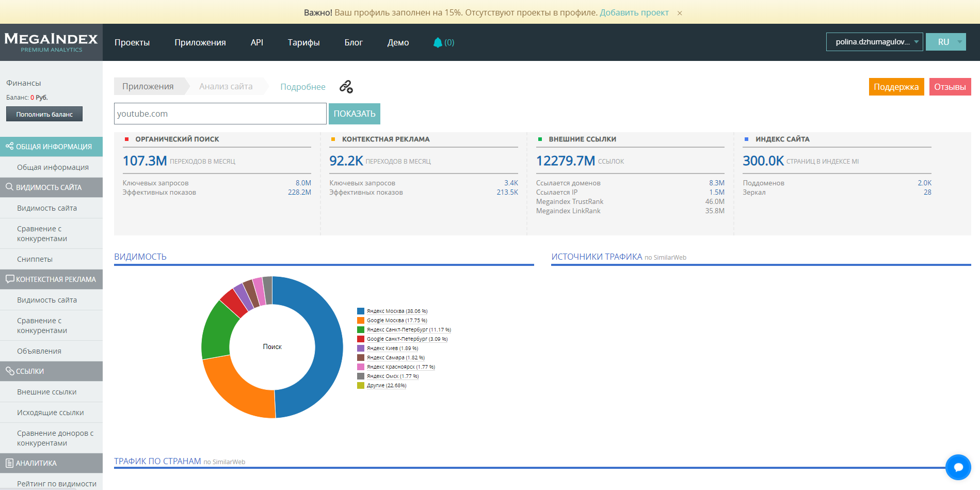Image resolution: width=980 pixels, height=490 pixels.
Task: Open the user account dropdown
Action: pos(874,42)
